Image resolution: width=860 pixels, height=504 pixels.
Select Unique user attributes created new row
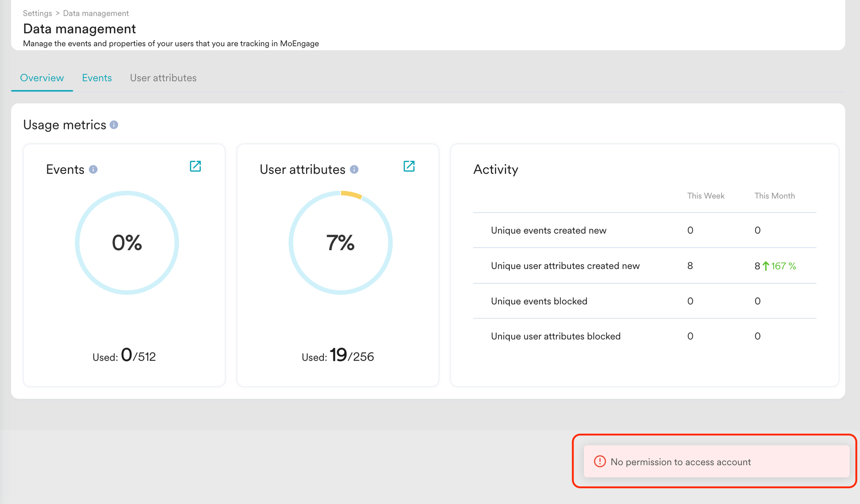565,266
